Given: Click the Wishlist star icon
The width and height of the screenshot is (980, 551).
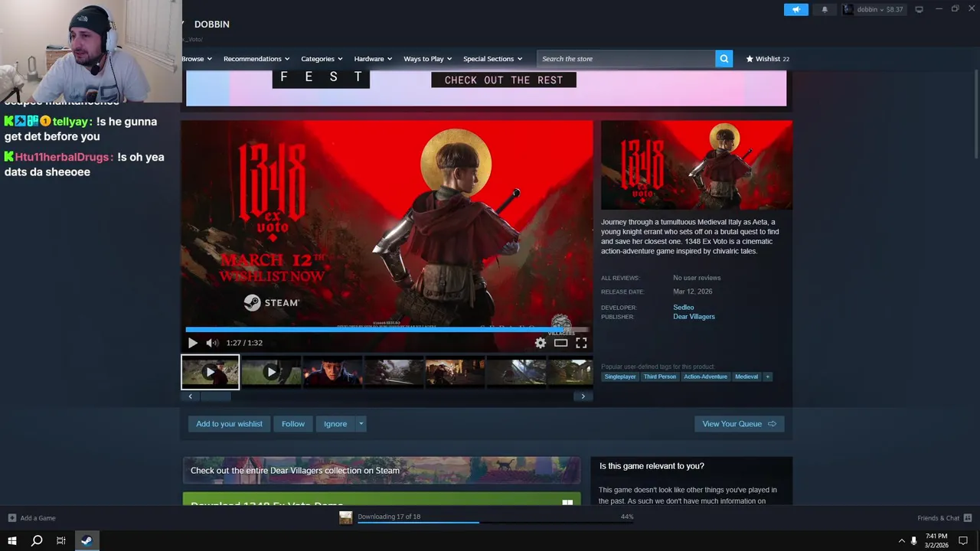Looking at the screenshot, I should 750,58.
